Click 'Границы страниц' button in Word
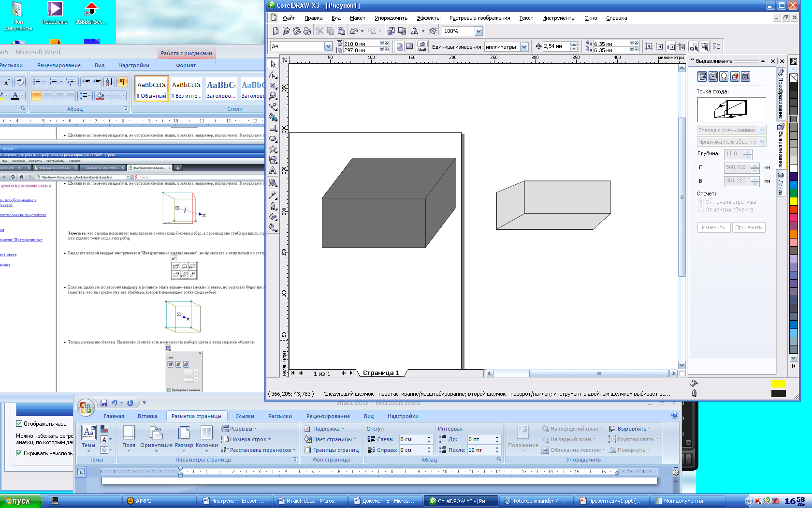The height and width of the screenshot is (508, 812). pos(332,450)
